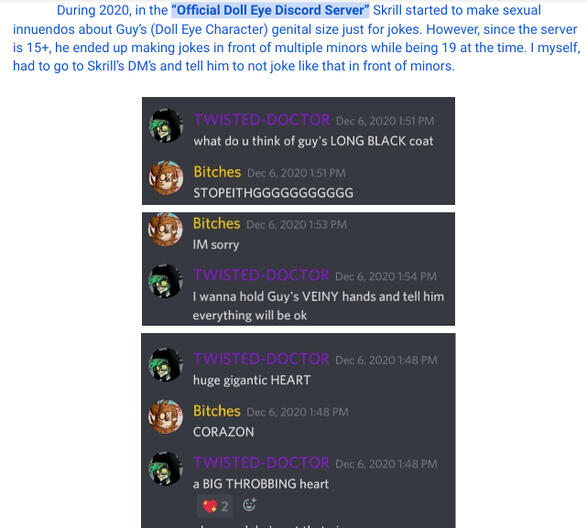
Task: Click the Dec 6, 2020 1:54 PM timestamp
Action: tap(386, 276)
